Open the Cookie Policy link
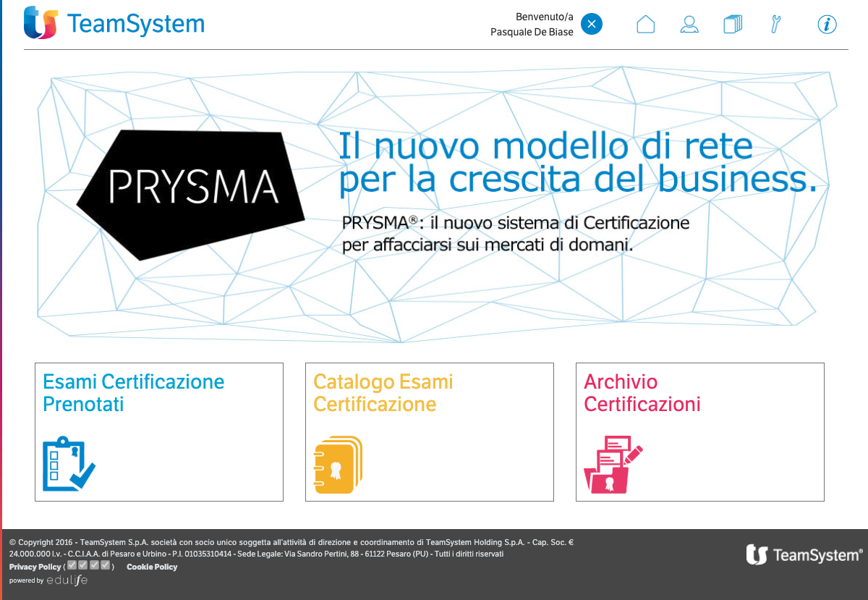The width and height of the screenshot is (868, 600). pos(151,567)
